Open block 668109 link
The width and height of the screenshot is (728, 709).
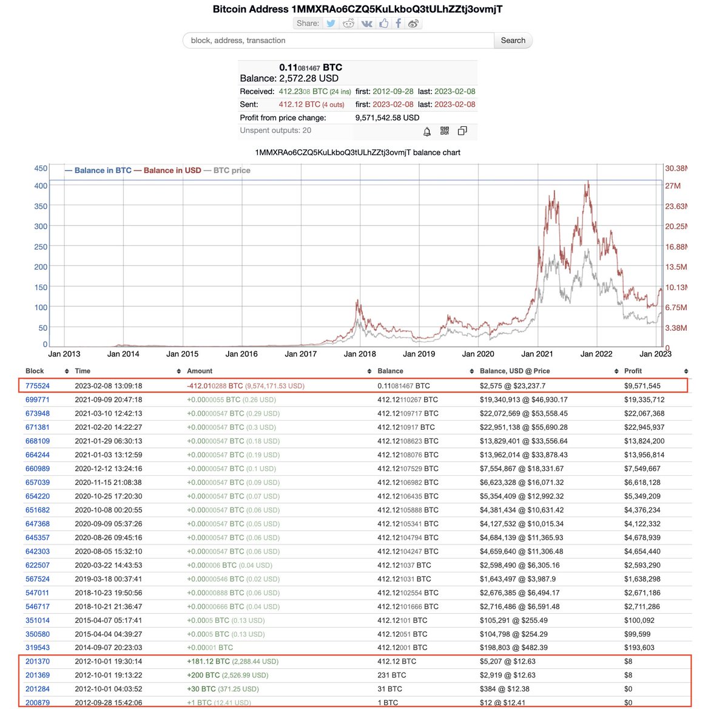(x=38, y=441)
